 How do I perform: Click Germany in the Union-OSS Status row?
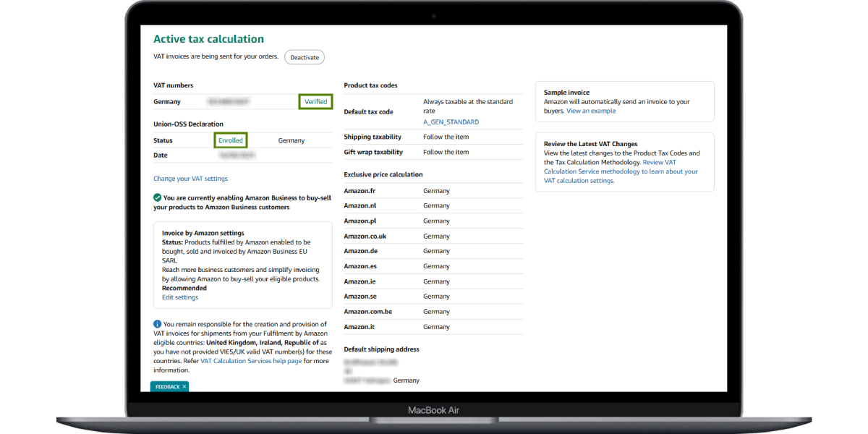pos(292,140)
